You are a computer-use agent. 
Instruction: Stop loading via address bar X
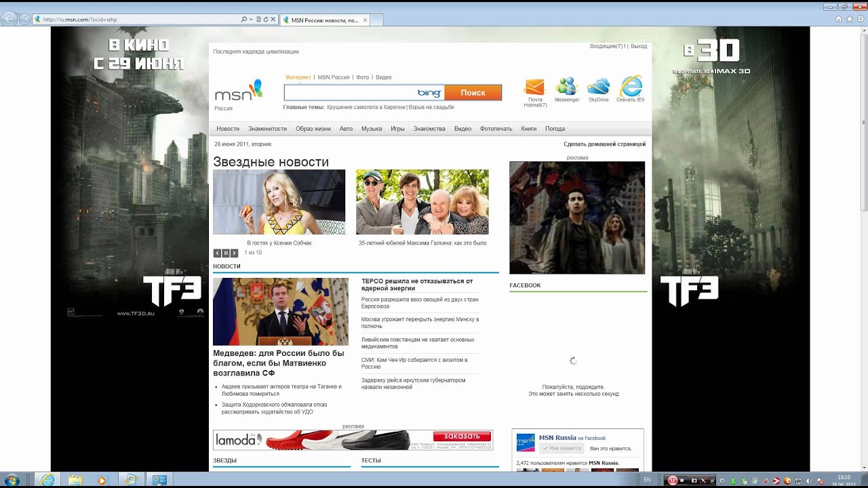(x=273, y=20)
